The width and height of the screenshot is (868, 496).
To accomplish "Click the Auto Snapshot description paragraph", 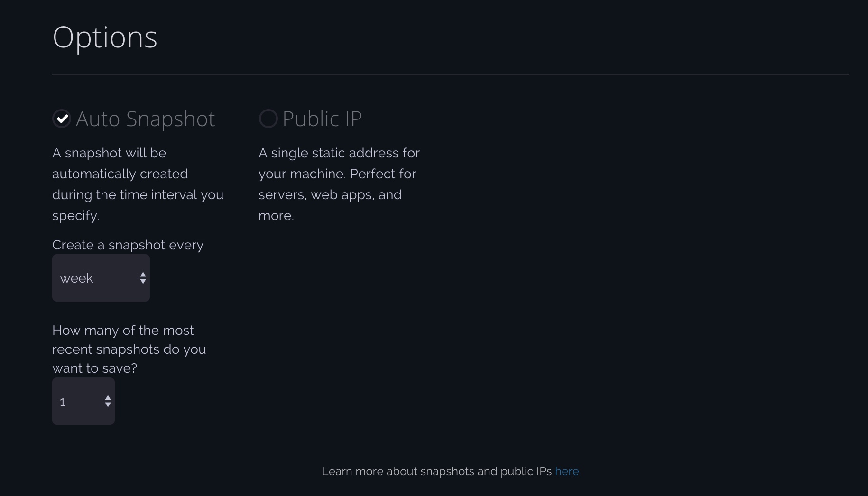I will tap(138, 184).
